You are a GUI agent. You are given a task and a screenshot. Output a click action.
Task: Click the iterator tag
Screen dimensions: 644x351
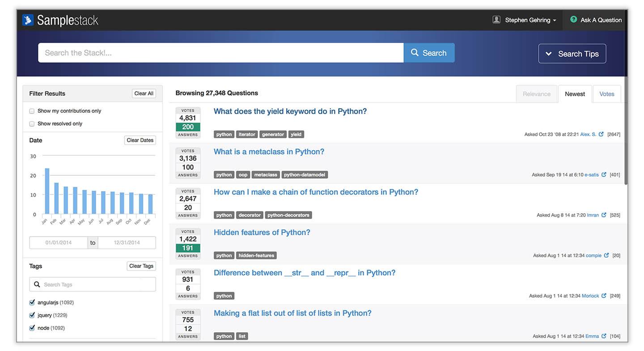[247, 134]
